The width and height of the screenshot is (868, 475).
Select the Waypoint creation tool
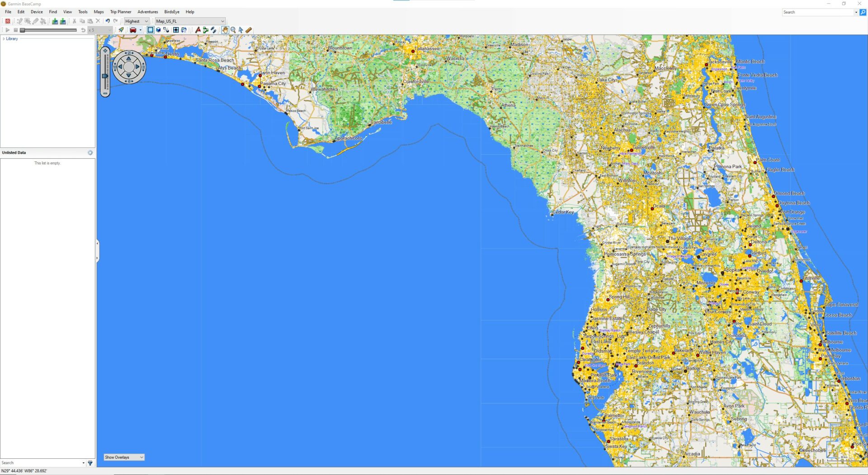[x=198, y=30]
